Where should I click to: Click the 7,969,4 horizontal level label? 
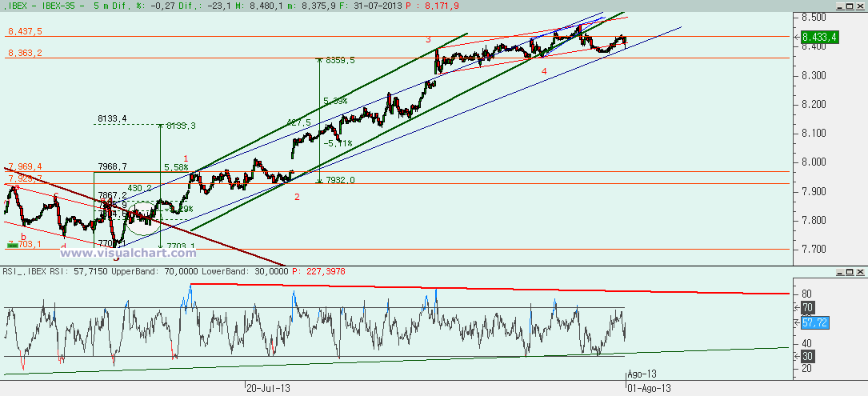[24, 166]
